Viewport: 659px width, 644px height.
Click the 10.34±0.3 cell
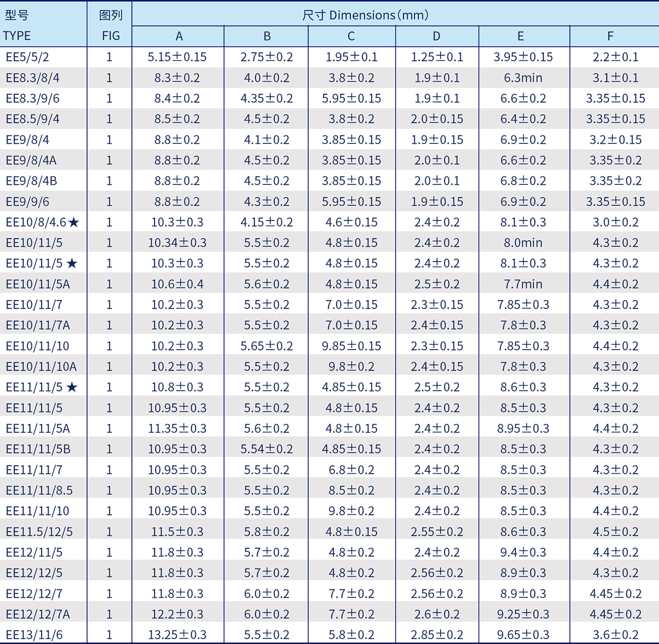pos(177,243)
